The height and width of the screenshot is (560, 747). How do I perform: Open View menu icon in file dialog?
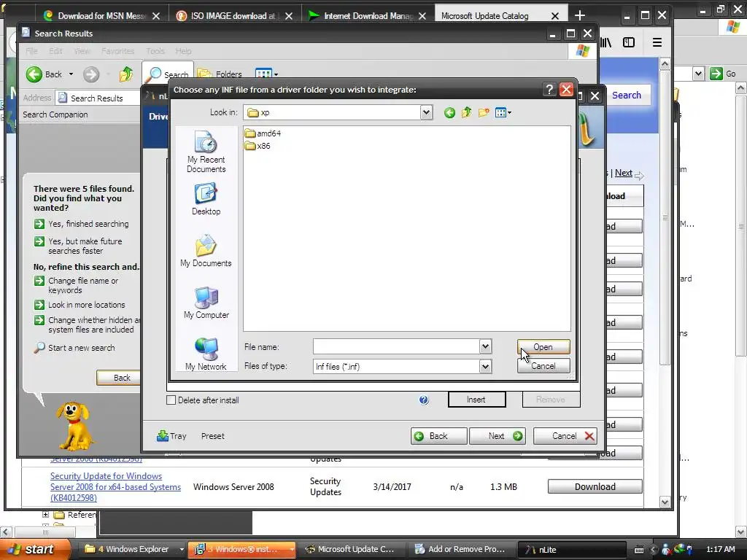point(503,113)
